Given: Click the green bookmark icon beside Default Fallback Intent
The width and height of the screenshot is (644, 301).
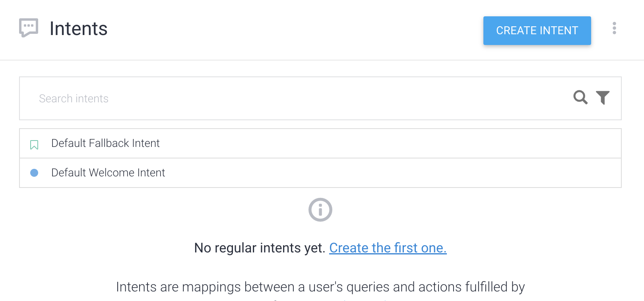Looking at the screenshot, I should click(x=34, y=144).
